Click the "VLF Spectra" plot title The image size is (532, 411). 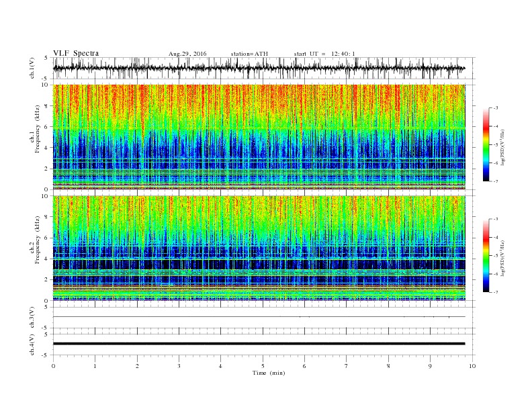coord(76,53)
